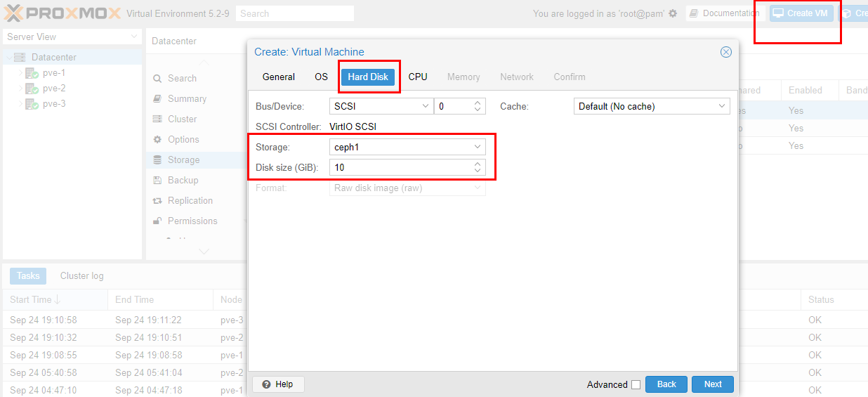Click the Back button

(x=666, y=384)
